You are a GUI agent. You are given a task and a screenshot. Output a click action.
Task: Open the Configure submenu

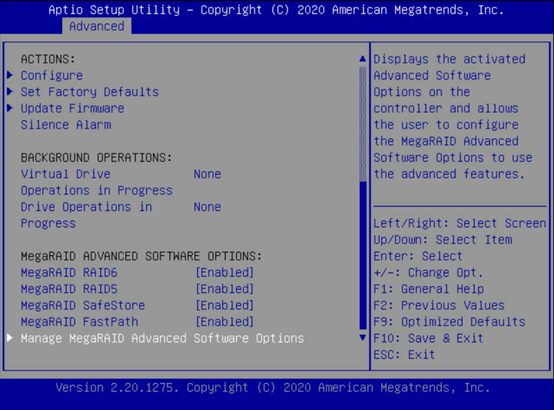(x=52, y=75)
